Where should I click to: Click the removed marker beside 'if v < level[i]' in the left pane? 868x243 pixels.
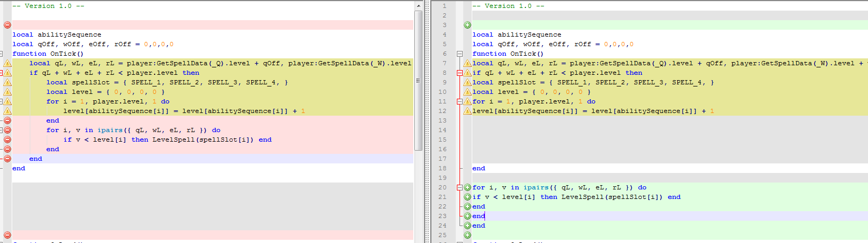[7, 140]
